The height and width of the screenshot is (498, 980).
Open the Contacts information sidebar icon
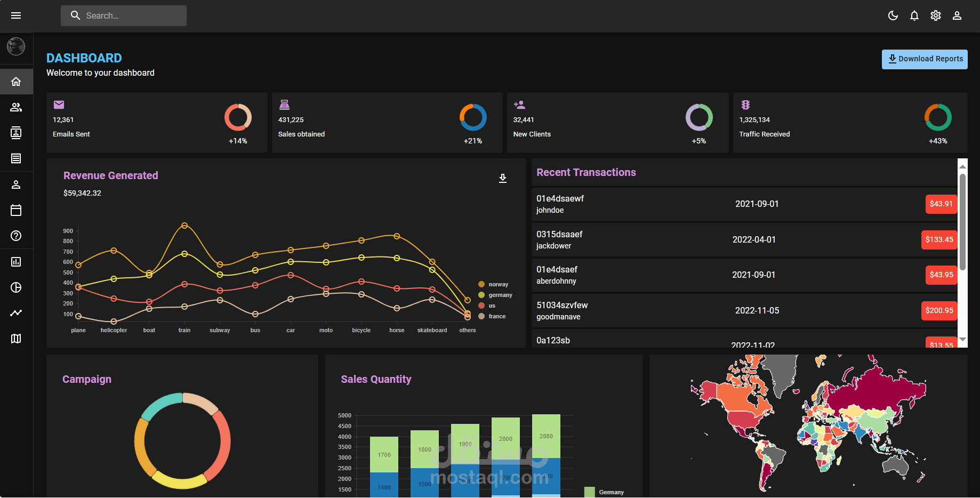pos(16,133)
